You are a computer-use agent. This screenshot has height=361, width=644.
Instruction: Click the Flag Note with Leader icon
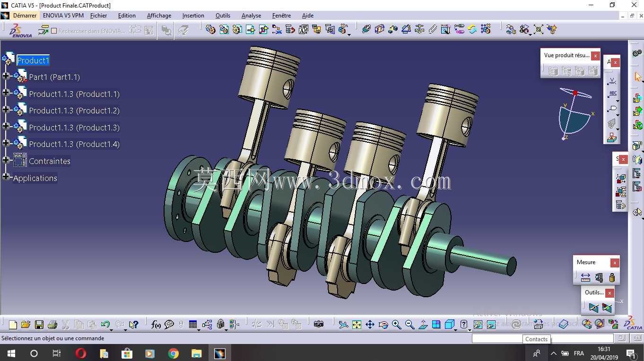pyautogui.click(x=612, y=109)
